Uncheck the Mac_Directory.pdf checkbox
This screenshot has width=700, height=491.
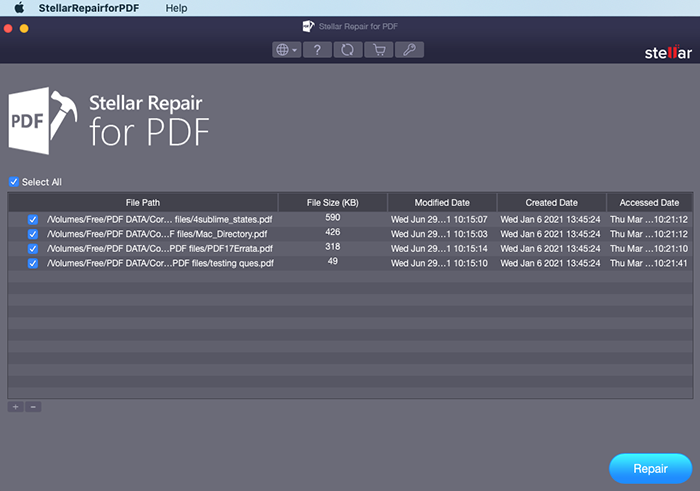pos(33,234)
